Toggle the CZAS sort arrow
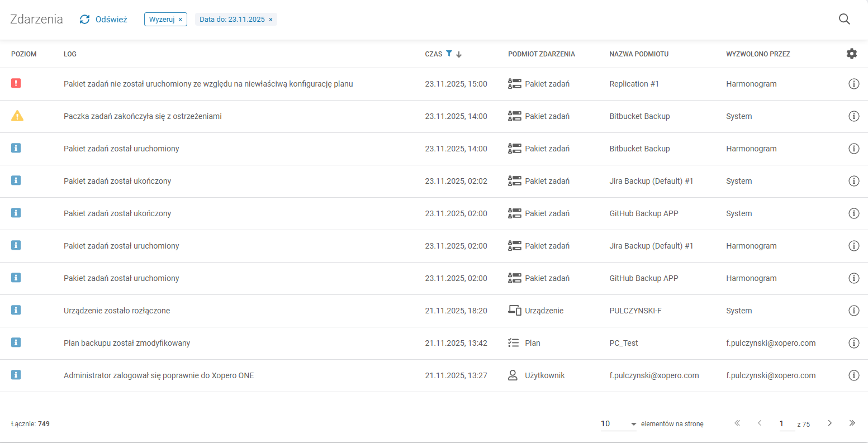 click(x=459, y=54)
